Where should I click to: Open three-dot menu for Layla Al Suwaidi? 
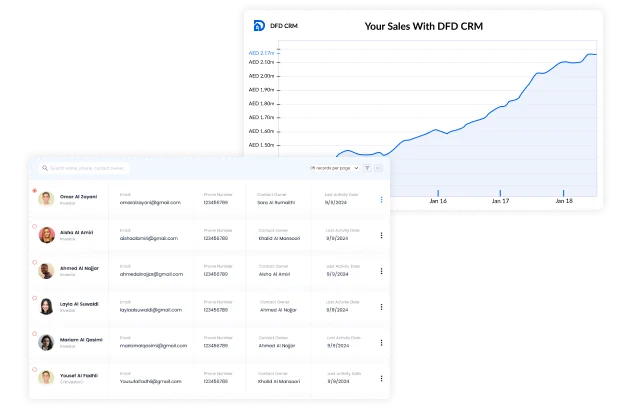381,307
